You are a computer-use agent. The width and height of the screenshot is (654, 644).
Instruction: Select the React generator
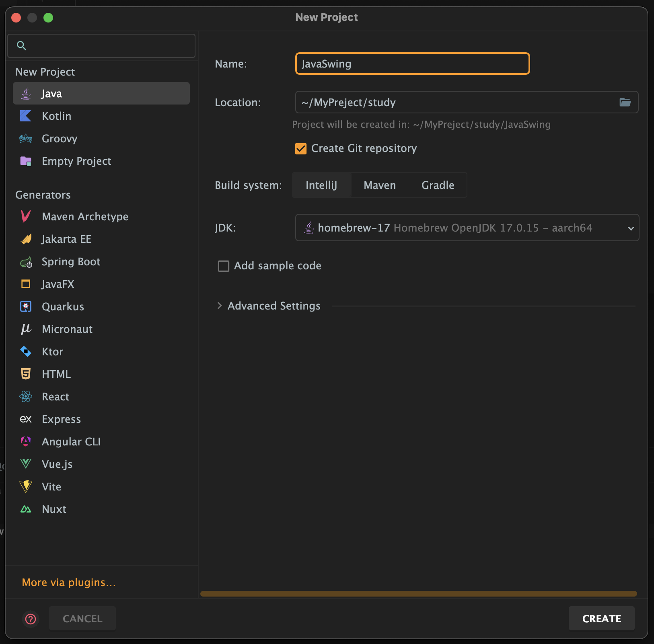click(x=101, y=397)
